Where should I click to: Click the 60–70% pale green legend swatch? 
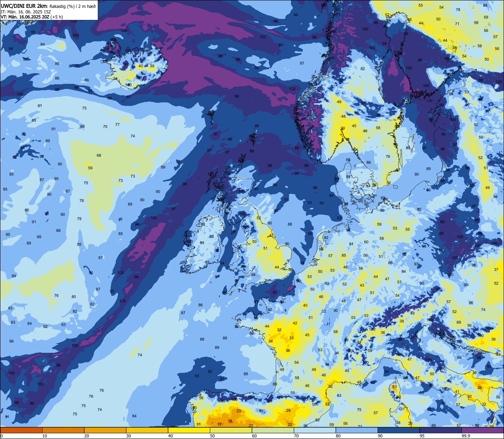click(x=273, y=430)
